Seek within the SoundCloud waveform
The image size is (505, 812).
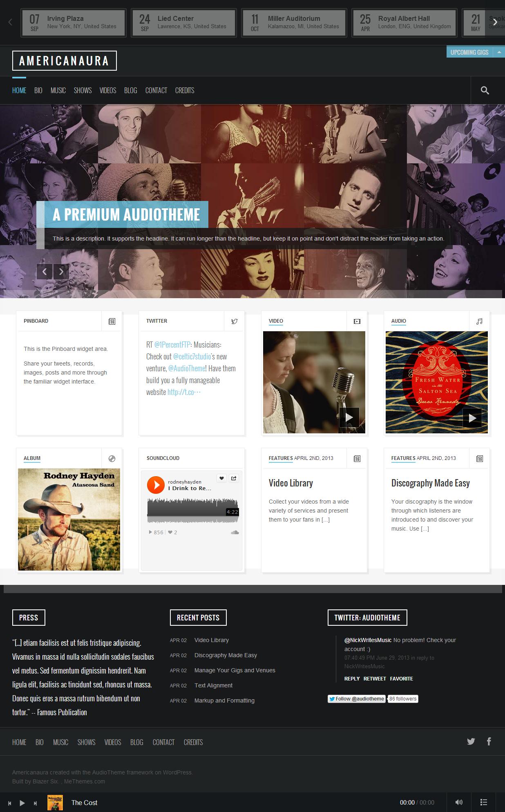tap(192, 511)
